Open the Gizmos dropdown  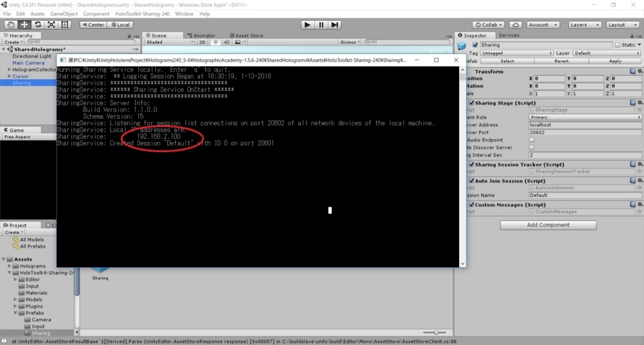click(x=350, y=42)
